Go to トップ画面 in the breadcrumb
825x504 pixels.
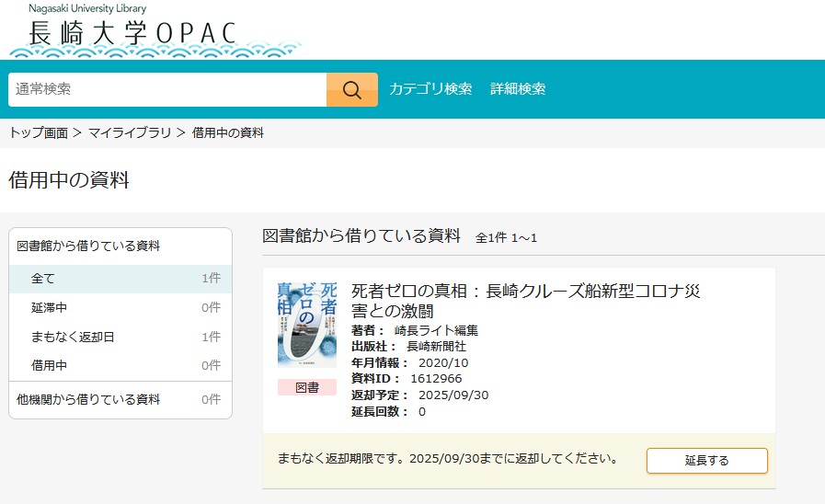pyautogui.click(x=39, y=133)
